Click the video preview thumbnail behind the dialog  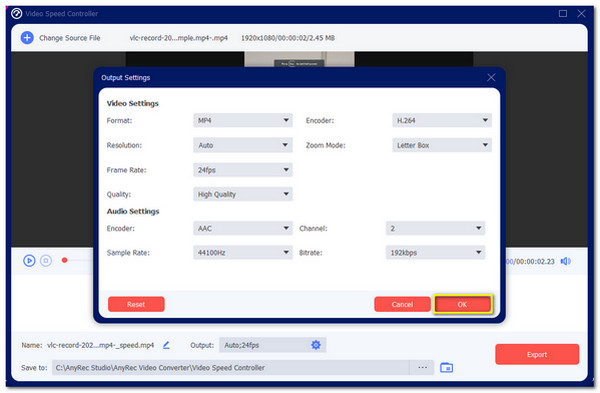coord(299,59)
